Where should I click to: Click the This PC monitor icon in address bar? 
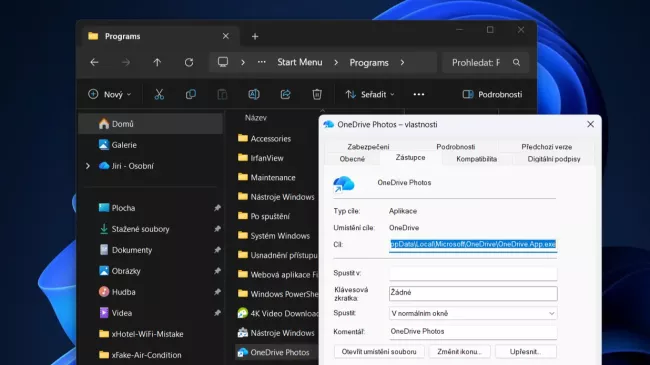tap(223, 62)
